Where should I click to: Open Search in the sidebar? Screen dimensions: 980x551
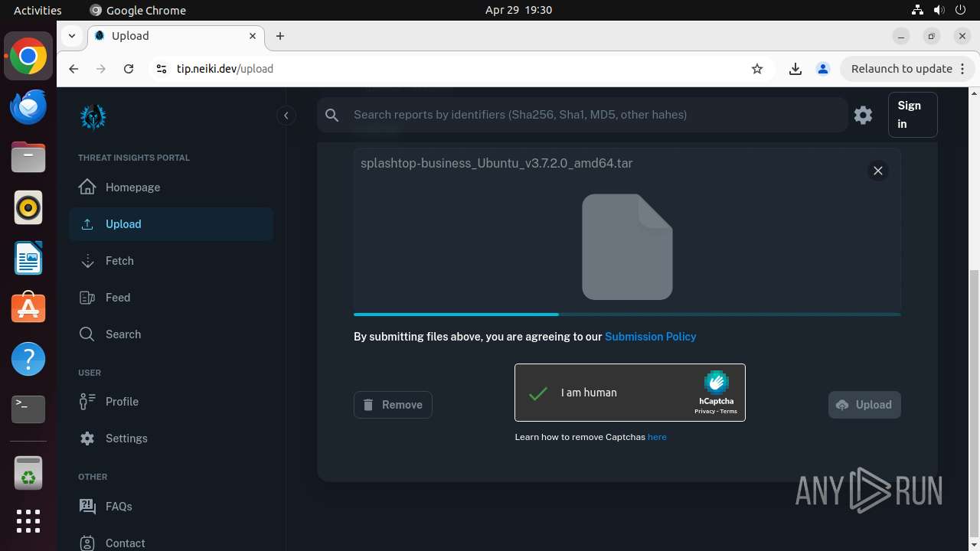pyautogui.click(x=171, y=334)
